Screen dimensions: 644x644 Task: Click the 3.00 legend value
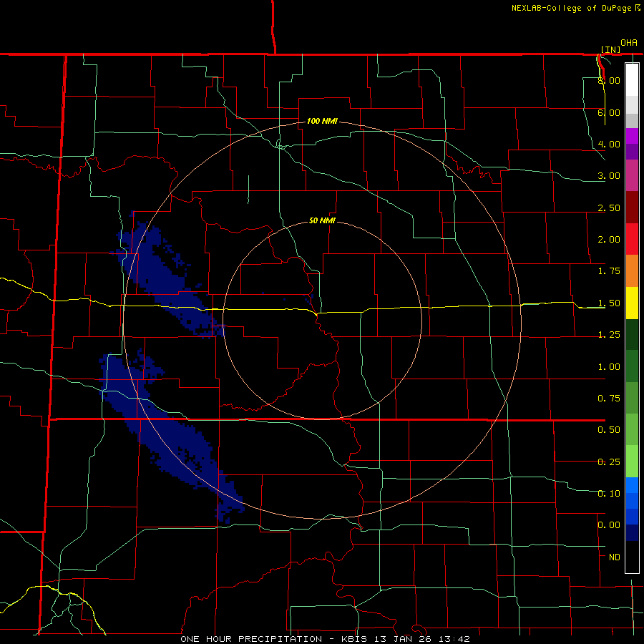point(609,176)
